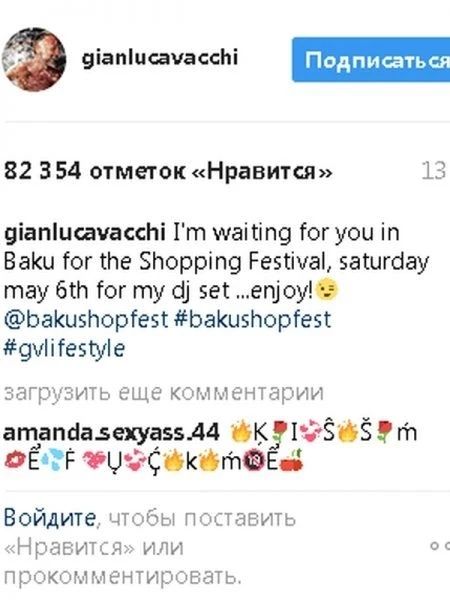Click the Войдите login link

pos(50,518)
